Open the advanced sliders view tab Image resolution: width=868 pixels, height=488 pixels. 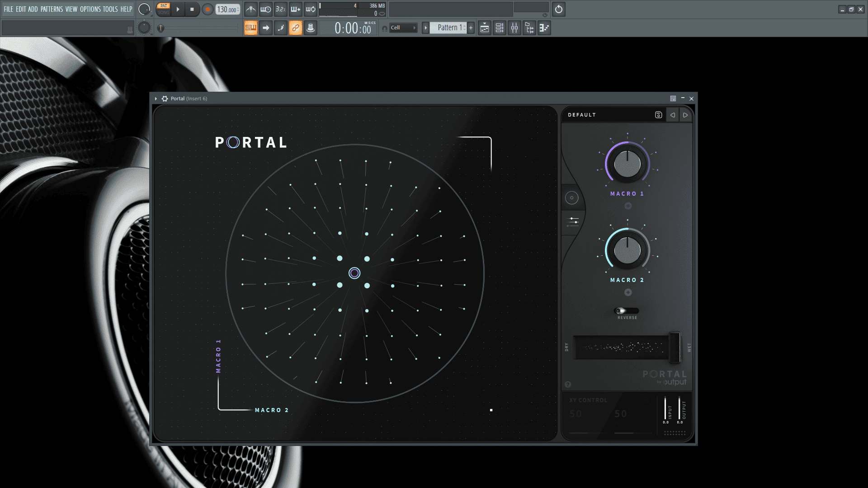pyautogui.click(x=573, y=221)
